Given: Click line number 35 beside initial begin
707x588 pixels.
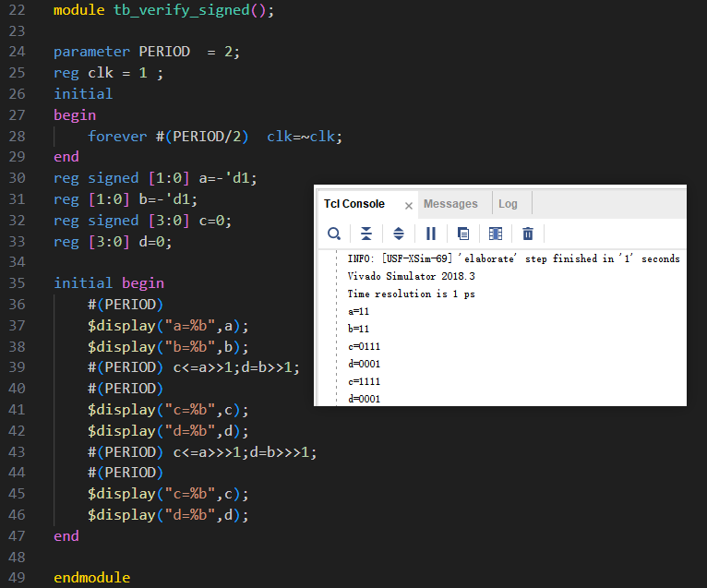Looking at the screenshot, I should tap(18, 283).
